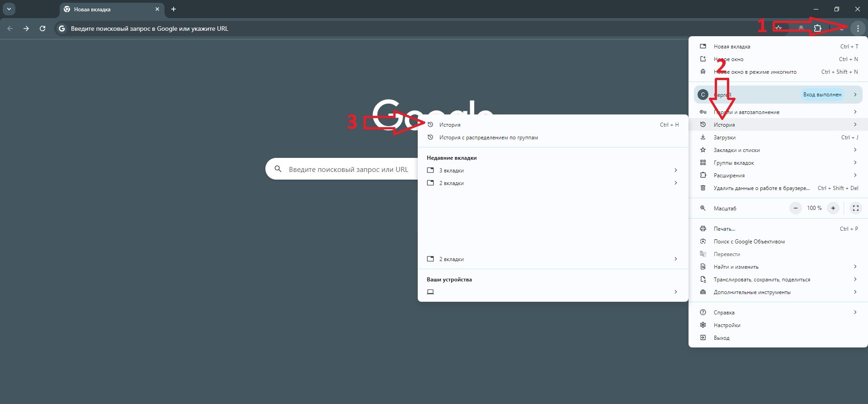Click the puzzle icon beside Расширения in menu
The width and height of the screenshot is (868, 404).
pyautogui.click(x=703, y=175)
